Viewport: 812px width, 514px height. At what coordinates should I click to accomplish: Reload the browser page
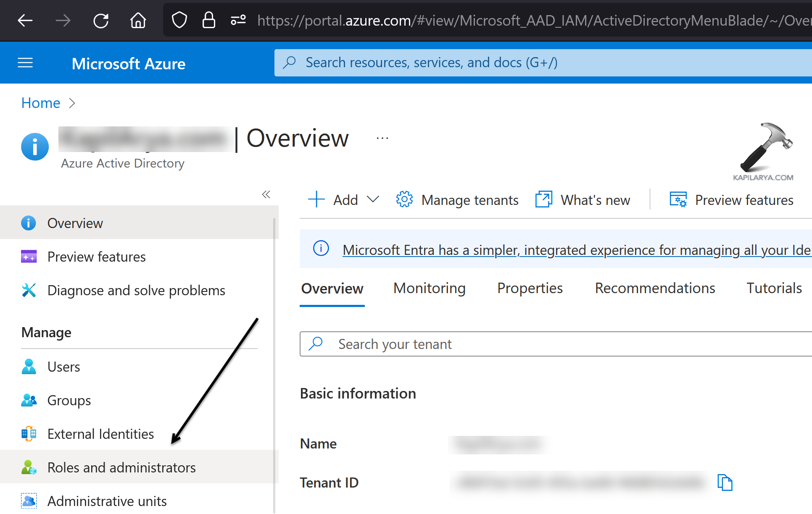coord(101,20)
